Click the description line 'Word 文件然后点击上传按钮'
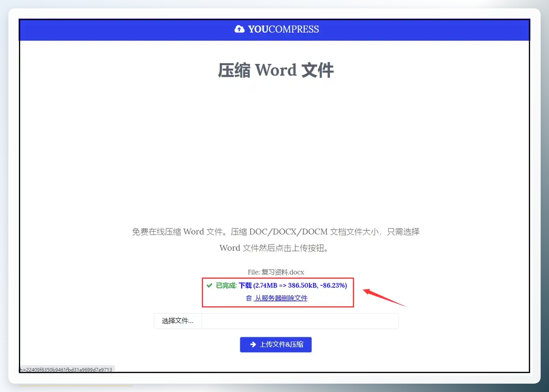The height and width of the screenshot is (392, 549). [x=274, y=248]
